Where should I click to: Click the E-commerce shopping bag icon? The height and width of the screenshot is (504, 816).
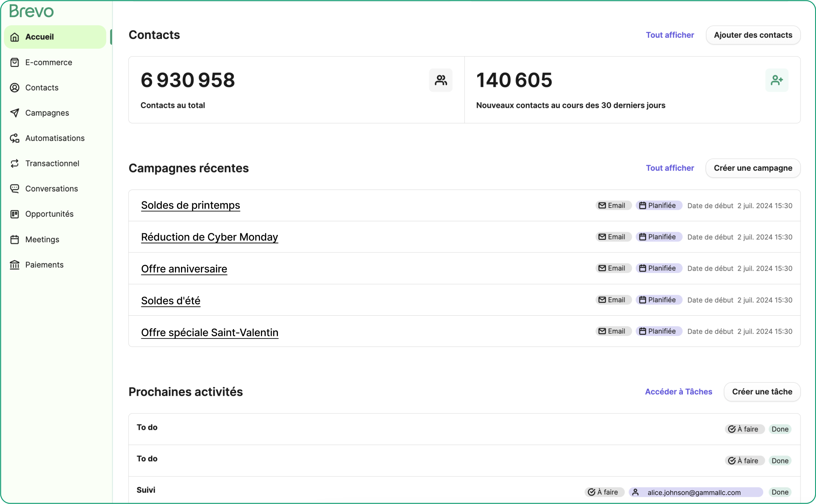[15, 62]
